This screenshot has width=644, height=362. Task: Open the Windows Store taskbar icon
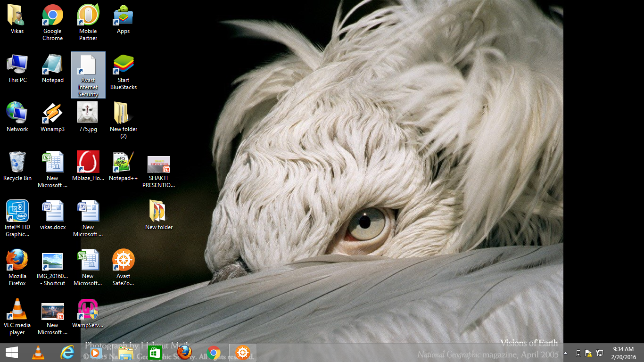point(155,353)
